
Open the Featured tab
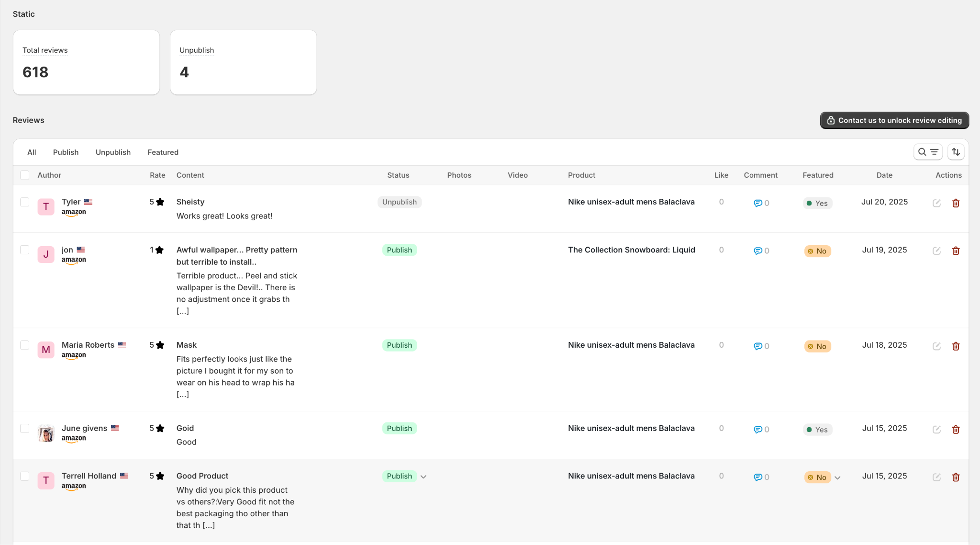[x=163, y=152]
